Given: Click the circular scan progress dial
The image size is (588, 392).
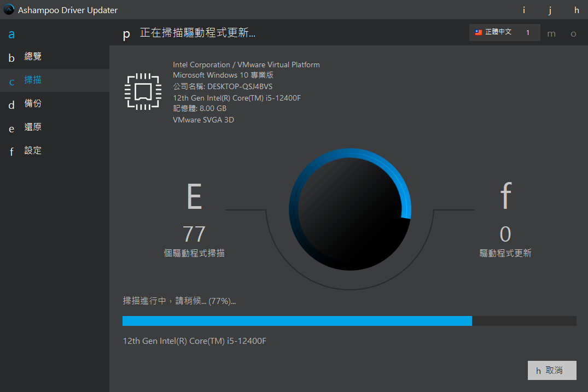Looking at the screenshot, I should tap(350, 209).
